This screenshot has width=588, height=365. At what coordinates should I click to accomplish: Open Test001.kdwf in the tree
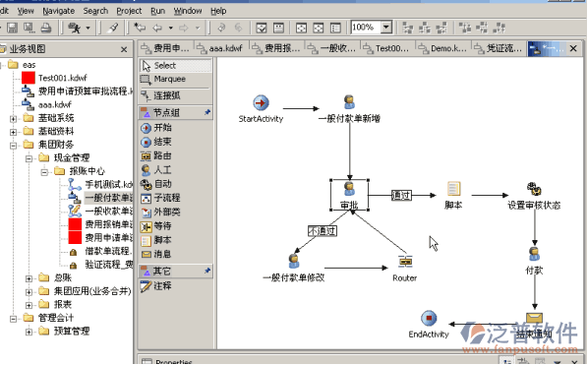pos(62,78)
